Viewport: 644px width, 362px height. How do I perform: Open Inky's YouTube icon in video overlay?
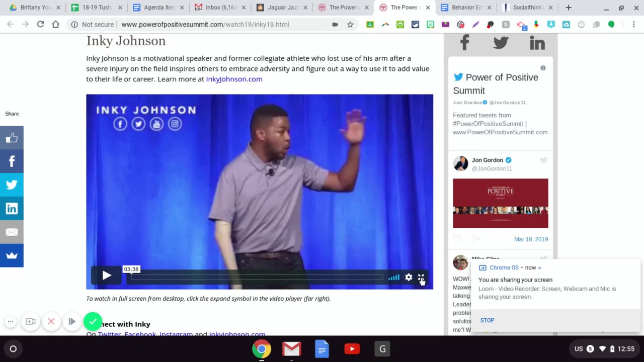[x=156, y=124]
